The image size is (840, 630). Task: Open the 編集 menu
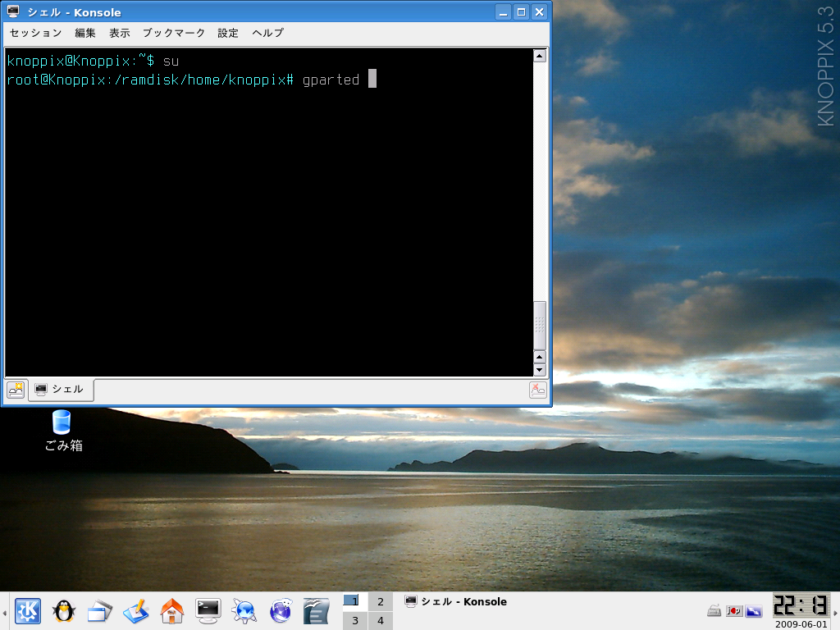(85, 33)
